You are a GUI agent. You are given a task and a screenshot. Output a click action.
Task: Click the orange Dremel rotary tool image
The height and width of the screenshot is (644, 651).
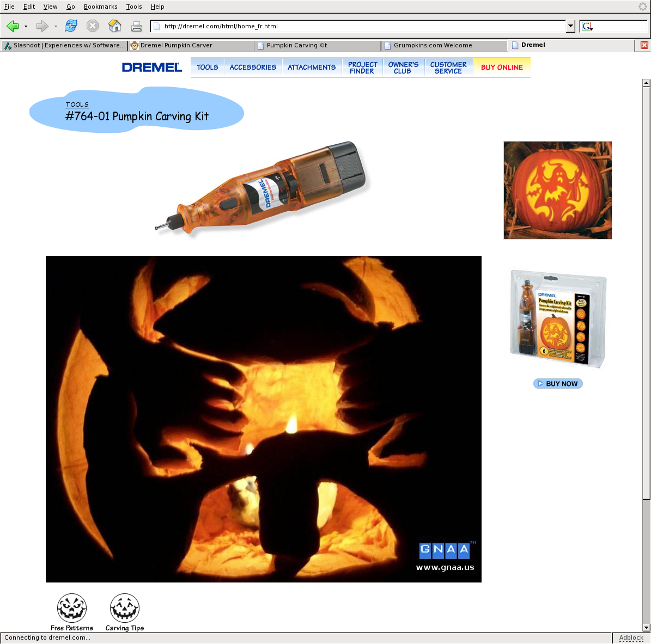(x=260, y=189)
